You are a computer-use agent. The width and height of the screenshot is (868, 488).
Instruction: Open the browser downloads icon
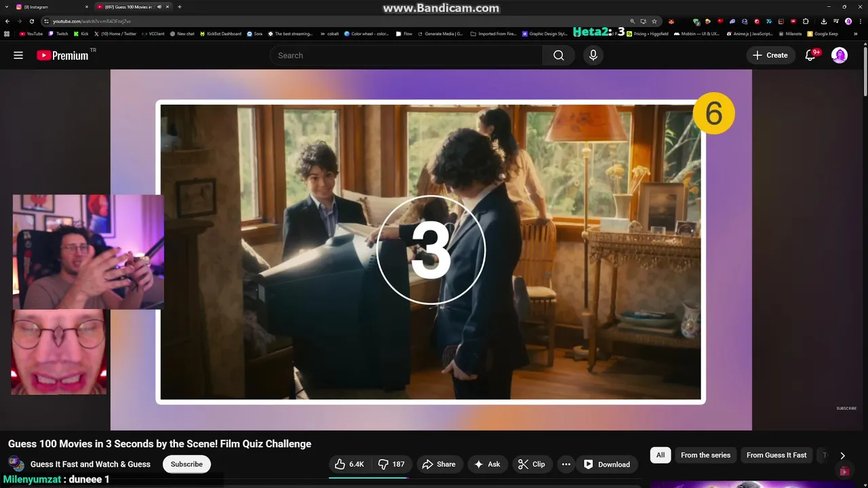click(823, 21)
